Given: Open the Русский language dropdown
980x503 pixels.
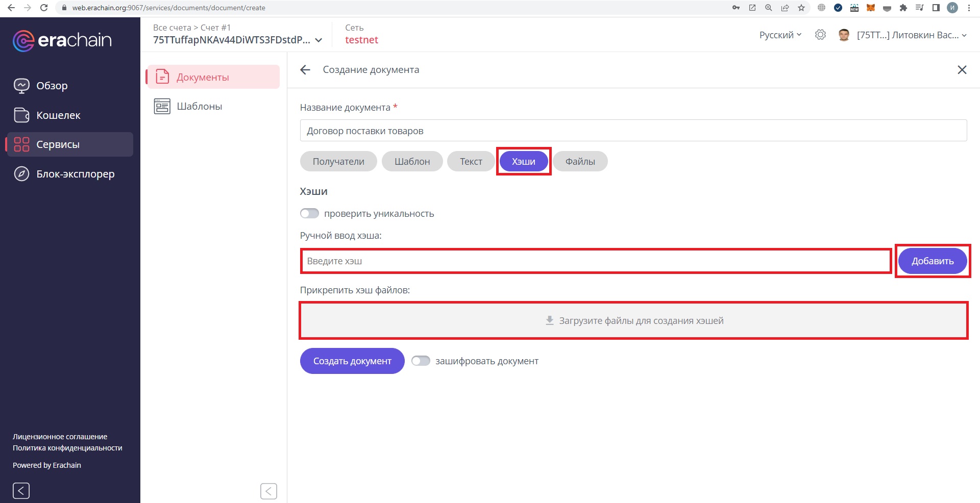Looking at the screenshot, I should 780,35.
